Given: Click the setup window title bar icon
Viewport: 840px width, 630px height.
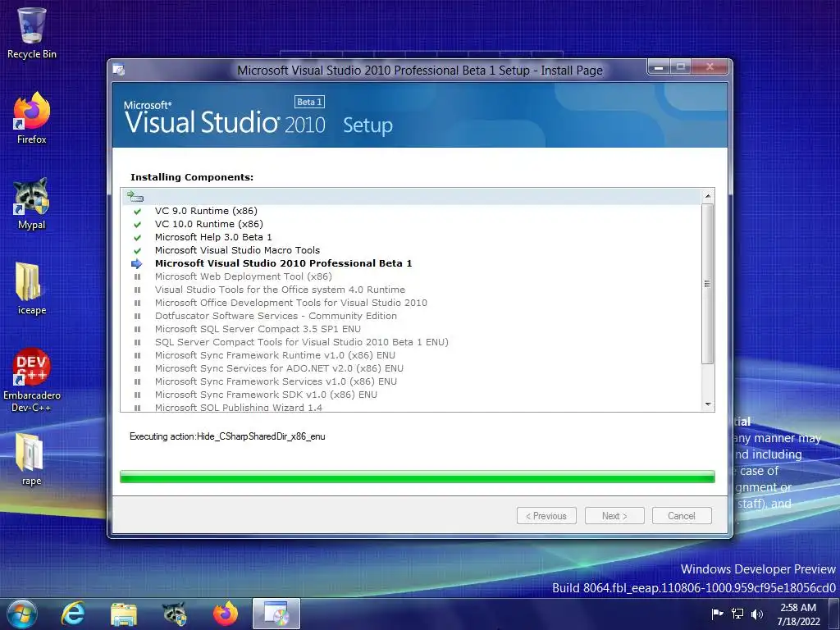Looking at the screenshot, I should click(x=119, y=71).
